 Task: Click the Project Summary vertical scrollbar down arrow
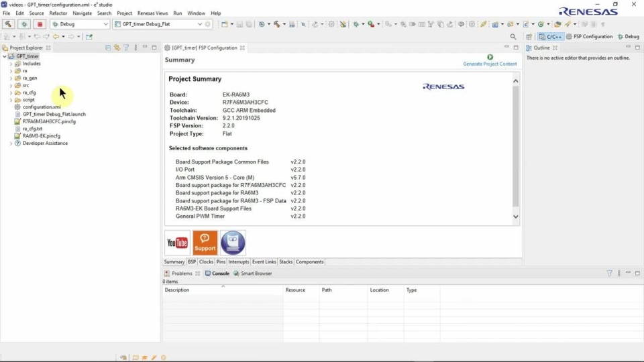515,217
